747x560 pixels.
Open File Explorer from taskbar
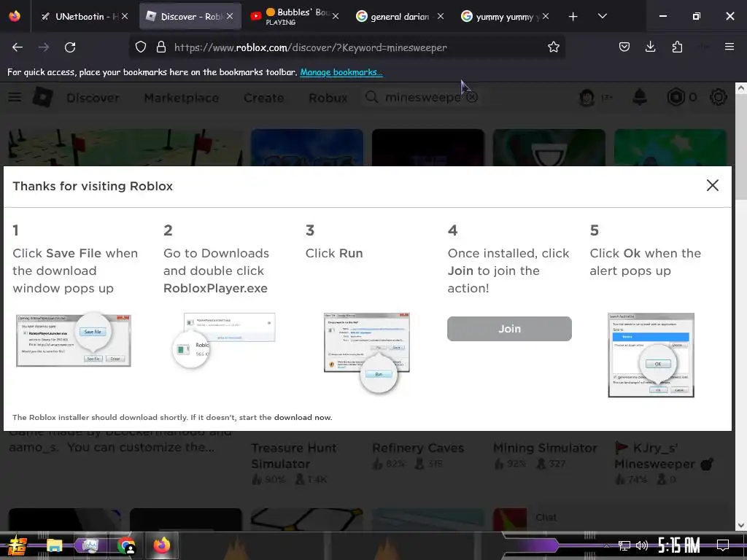[54, 545]
